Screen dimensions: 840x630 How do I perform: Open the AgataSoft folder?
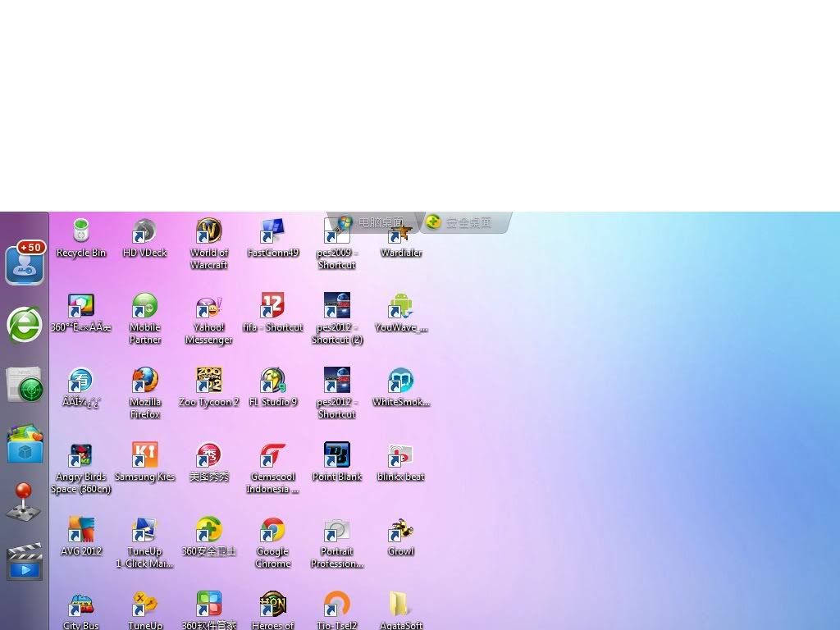[400, 605]
